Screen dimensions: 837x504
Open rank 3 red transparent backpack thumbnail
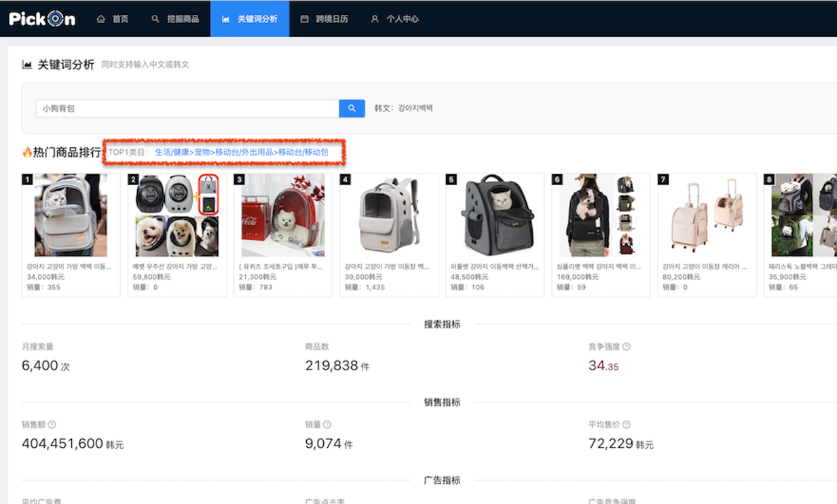[283, 215]
